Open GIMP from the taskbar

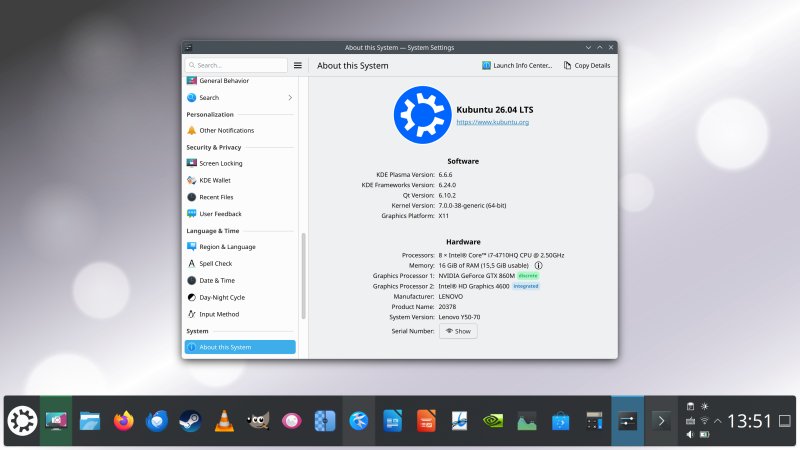[258, 421]
